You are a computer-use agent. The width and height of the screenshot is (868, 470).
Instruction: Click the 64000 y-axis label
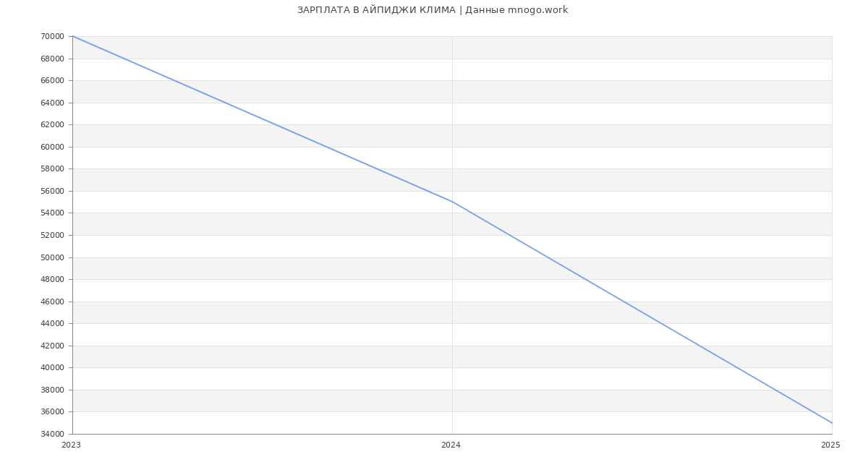[x=53, y=103]
